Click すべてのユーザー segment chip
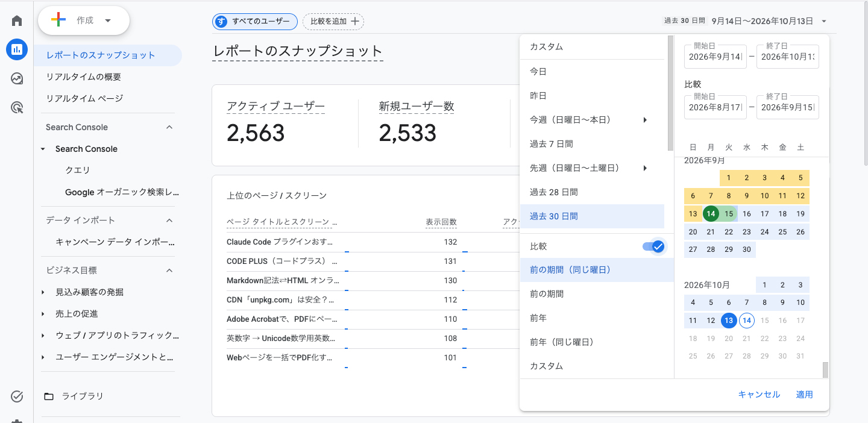Viewport: 868px width, 423px height. (255, 21)
